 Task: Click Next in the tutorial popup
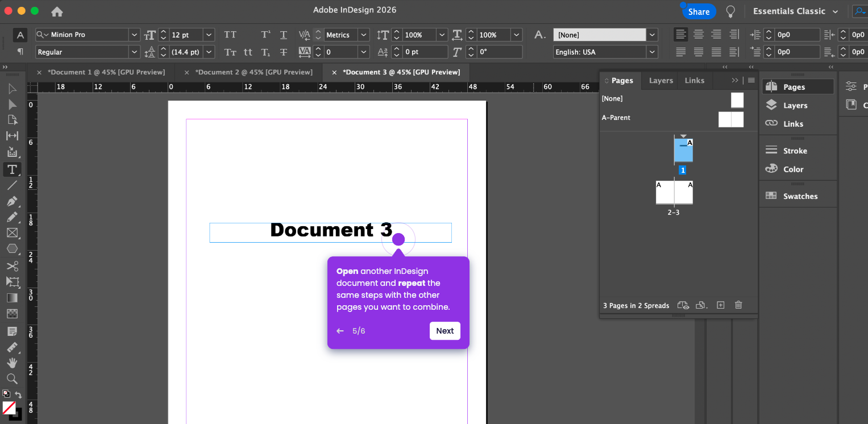coord(445,331)
